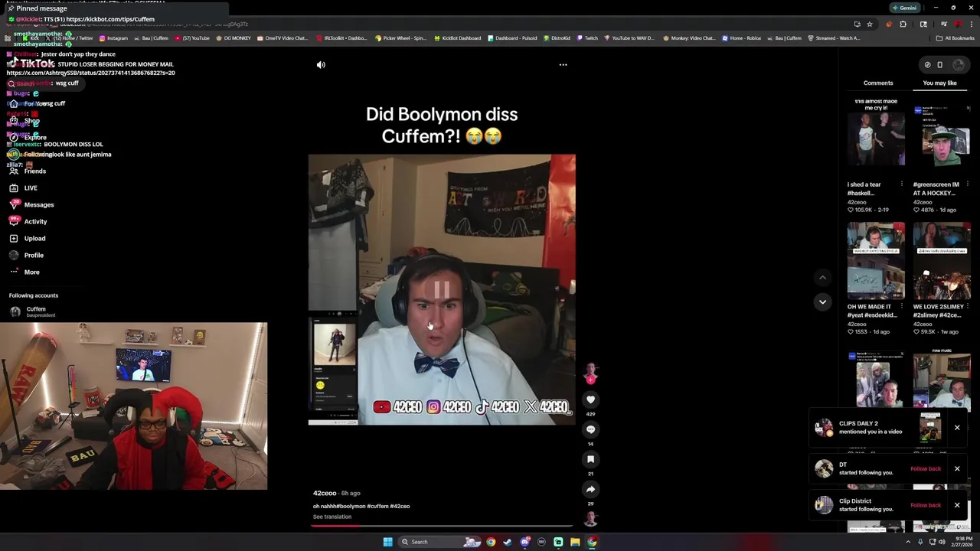Open Shop in the TikTok sidebar
The image size is (980, 551).
coord(24,120)
